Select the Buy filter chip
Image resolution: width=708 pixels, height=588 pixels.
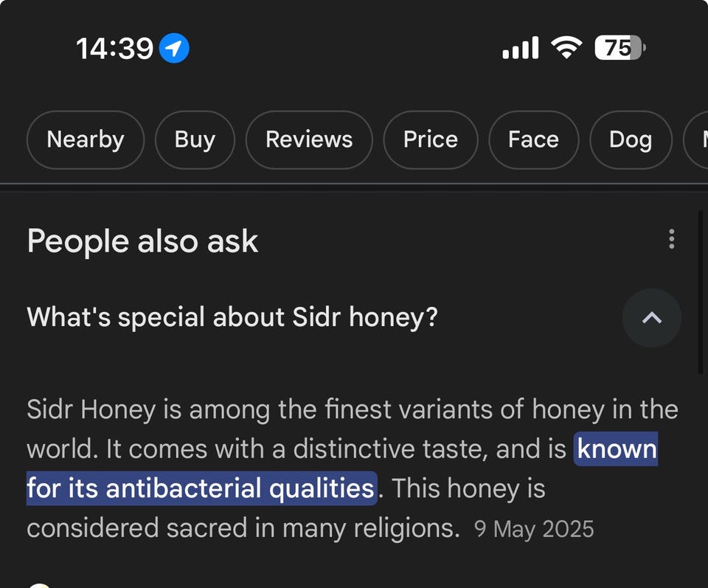click(x=195, y=139)
